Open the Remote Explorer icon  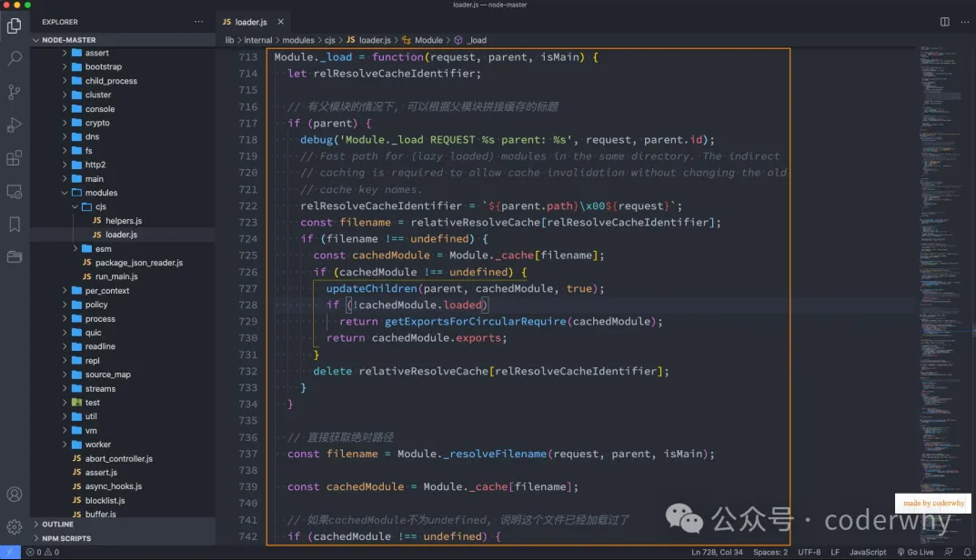pos(15,191)
